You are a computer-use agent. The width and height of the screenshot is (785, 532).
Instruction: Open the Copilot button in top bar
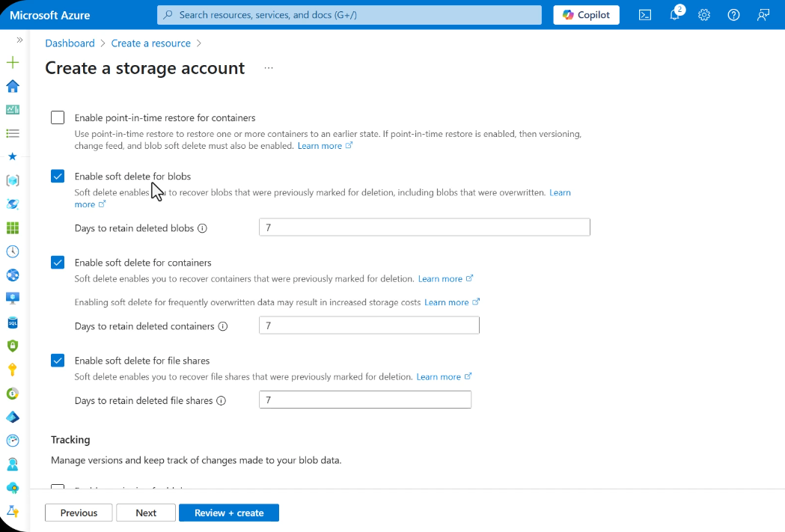pos(586,15)
